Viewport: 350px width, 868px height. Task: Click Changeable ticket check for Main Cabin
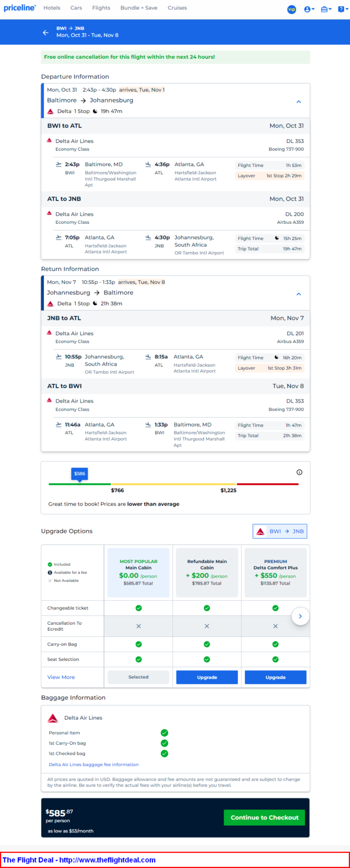click(x=138, y=608)
